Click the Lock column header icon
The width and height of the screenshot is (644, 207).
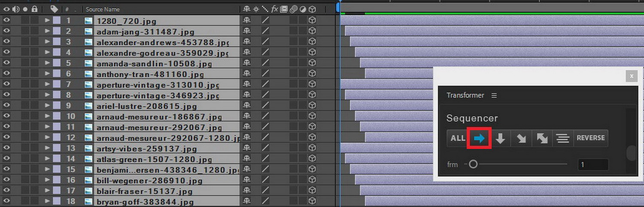(x=34, y=9)
